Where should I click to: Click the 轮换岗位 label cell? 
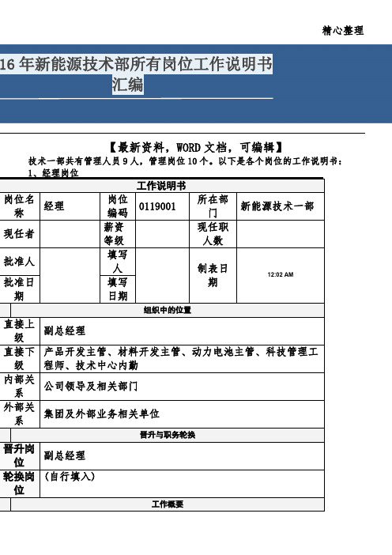20,484
